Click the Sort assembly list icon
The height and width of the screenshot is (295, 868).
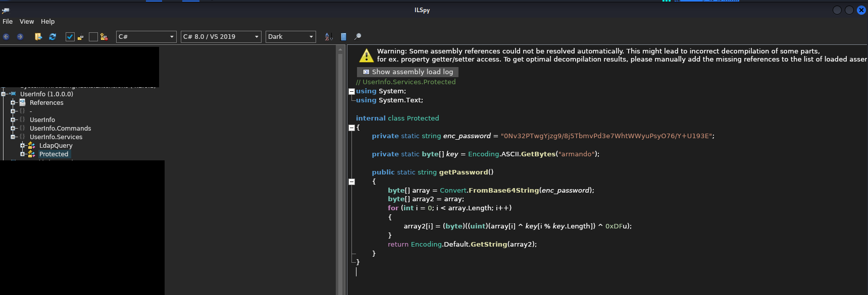click(329, 37)
